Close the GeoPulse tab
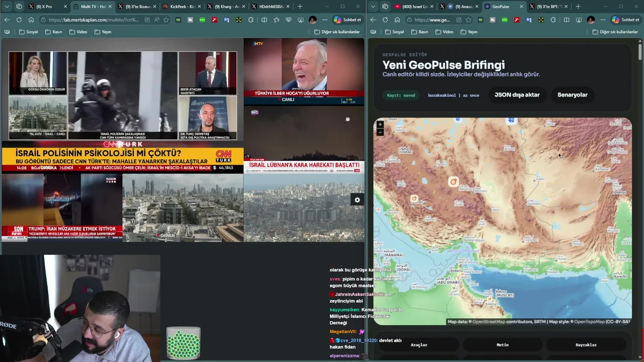This screenshot has width=644, height=362. [x=521, y=7]
